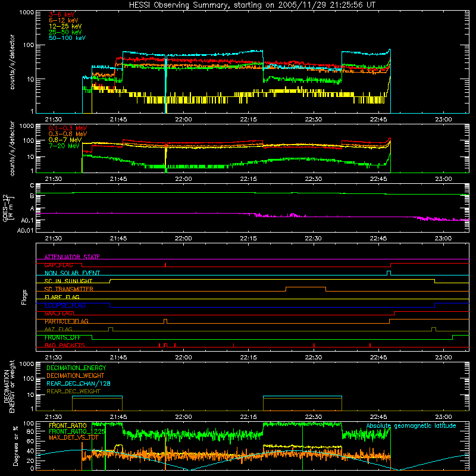Pick the cyan 50-100 keV legend label
This screenshot has height=476, width=476.
coord(67,38)
